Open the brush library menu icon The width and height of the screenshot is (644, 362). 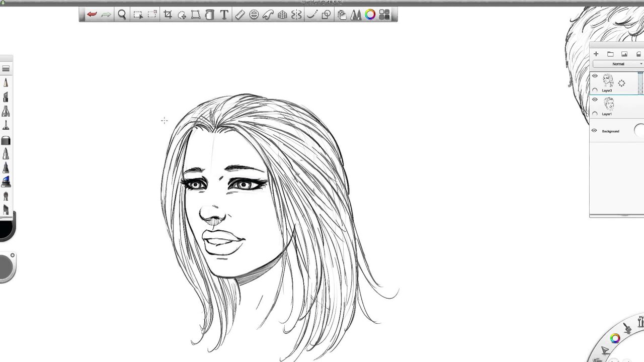pyautogui.click(x=6, y=68)
